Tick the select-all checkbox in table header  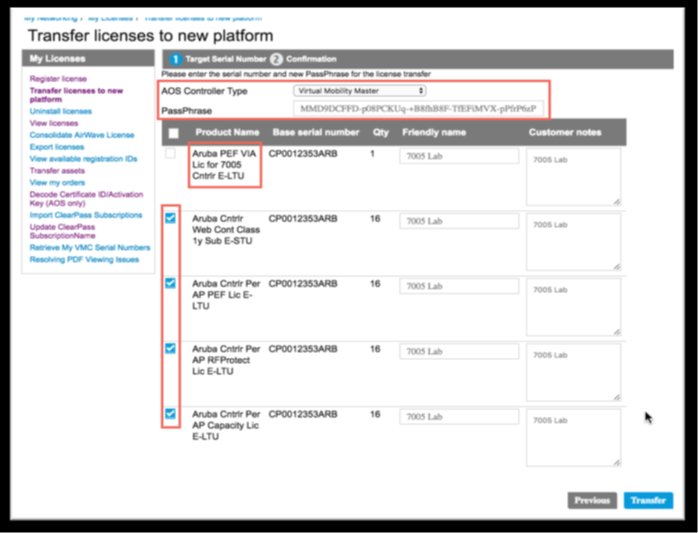point(174,133)
